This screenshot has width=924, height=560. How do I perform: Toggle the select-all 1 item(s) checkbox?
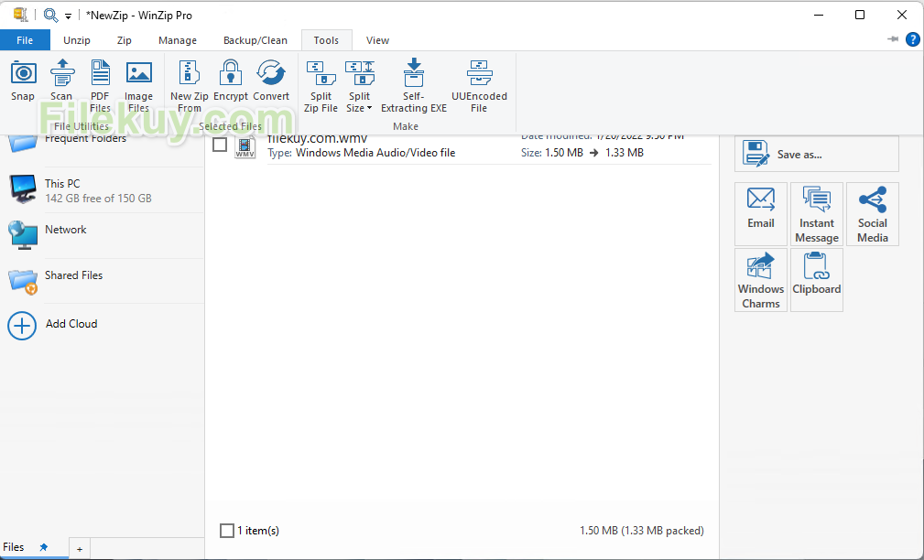(227, 531)
